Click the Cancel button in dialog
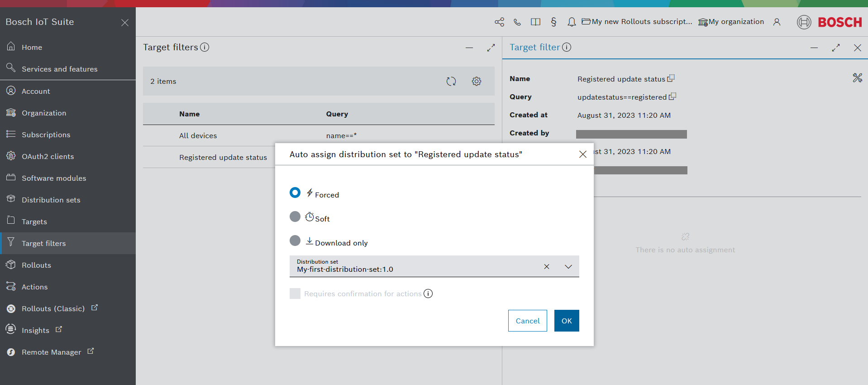Image resolution: width=868 pixels, height=385 pixels. point(527,321)
